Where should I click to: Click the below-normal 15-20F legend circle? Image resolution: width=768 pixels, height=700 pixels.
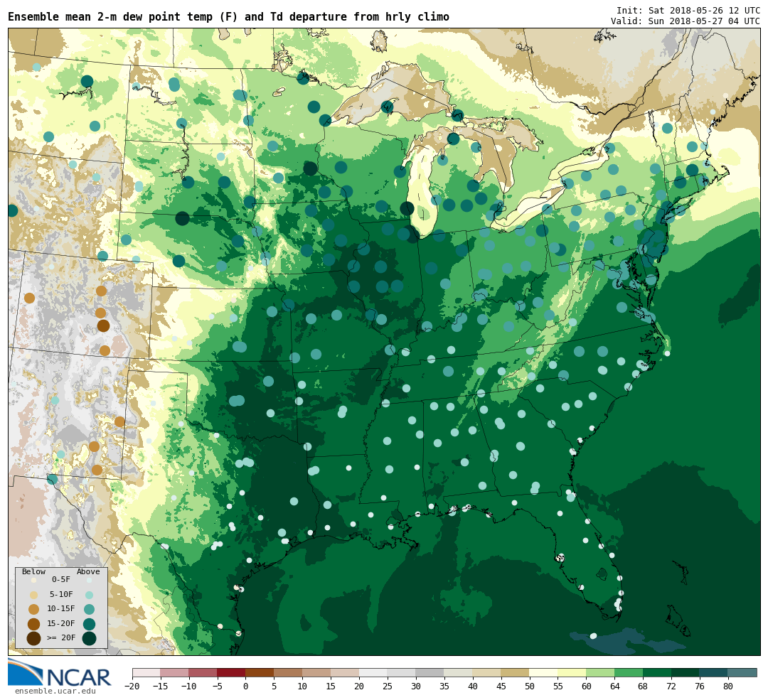coord(34,624)
